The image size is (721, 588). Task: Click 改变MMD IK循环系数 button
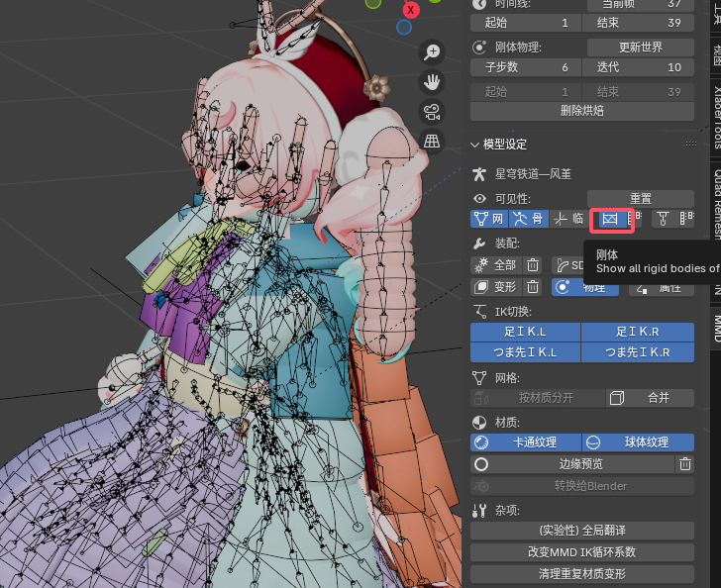582,552
